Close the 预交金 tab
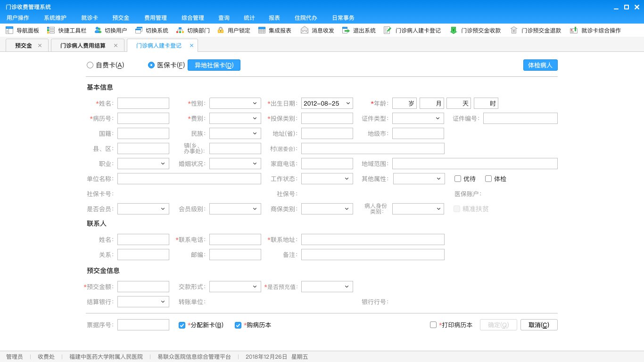 (x=40, y=46)
